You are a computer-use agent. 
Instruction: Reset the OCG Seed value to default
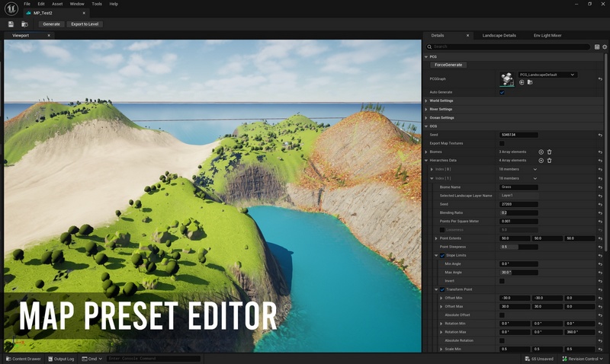pos(600,135)
